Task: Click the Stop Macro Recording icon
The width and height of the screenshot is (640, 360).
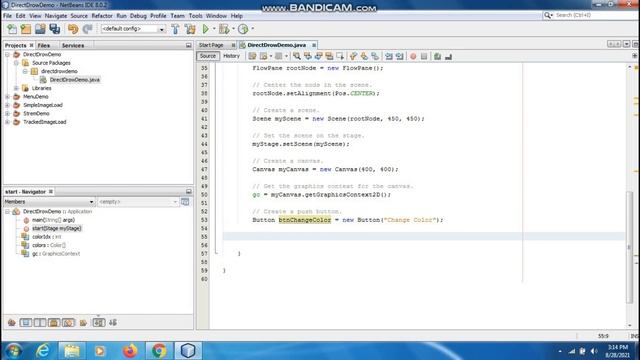Action: pyautogui.click(x=424, y=56)
